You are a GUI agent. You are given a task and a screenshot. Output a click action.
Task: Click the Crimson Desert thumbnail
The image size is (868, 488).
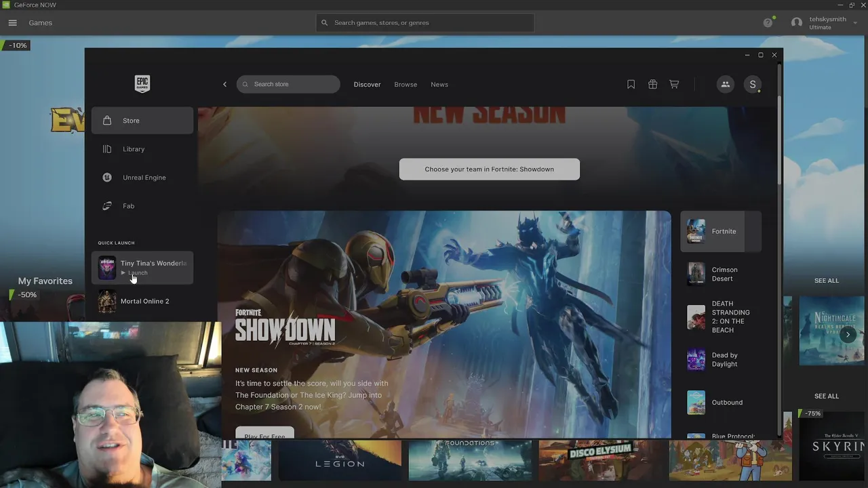click(696, 274)
